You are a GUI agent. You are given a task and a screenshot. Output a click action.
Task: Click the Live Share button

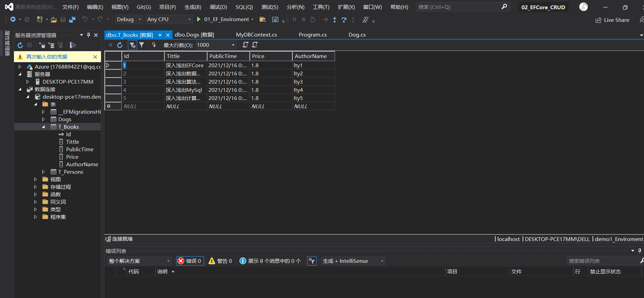point(612,20)
